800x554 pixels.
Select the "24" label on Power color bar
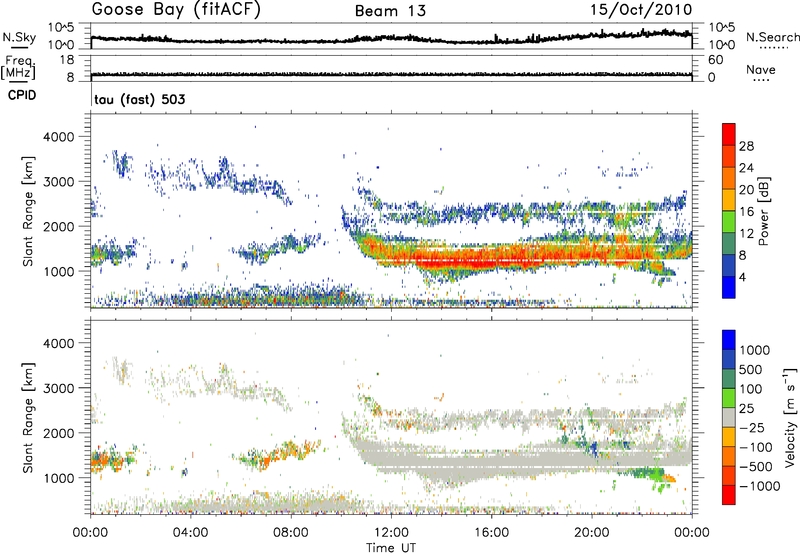pos(746,168)
